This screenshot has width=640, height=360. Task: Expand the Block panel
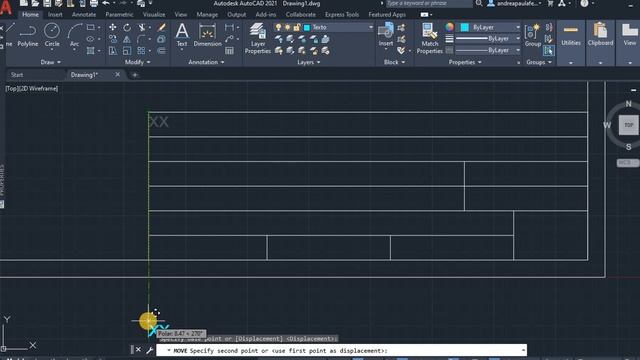(x=394, y=62)
